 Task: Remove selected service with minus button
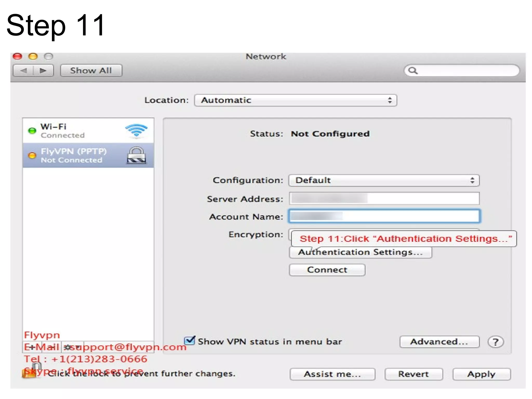[52, 347]
